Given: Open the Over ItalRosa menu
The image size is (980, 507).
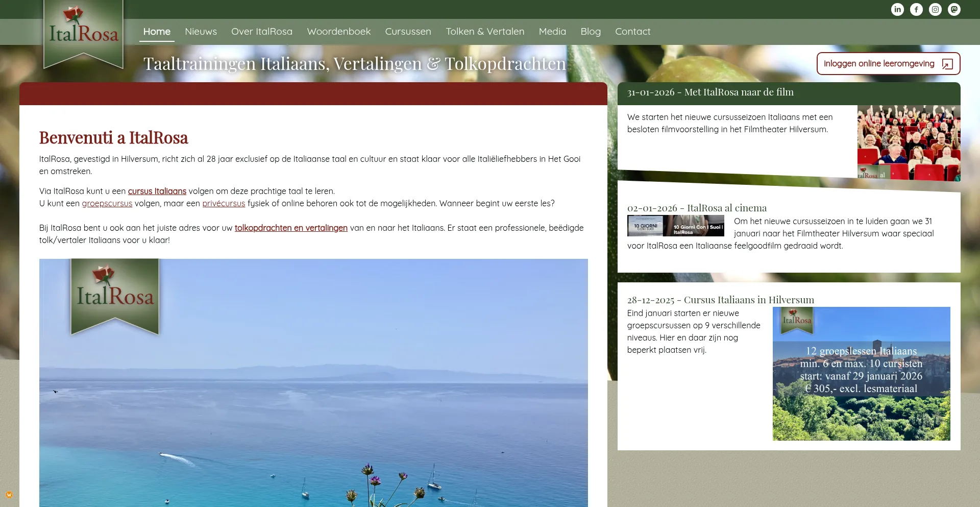Looking at the screenshot, I should tap(262, 32).
